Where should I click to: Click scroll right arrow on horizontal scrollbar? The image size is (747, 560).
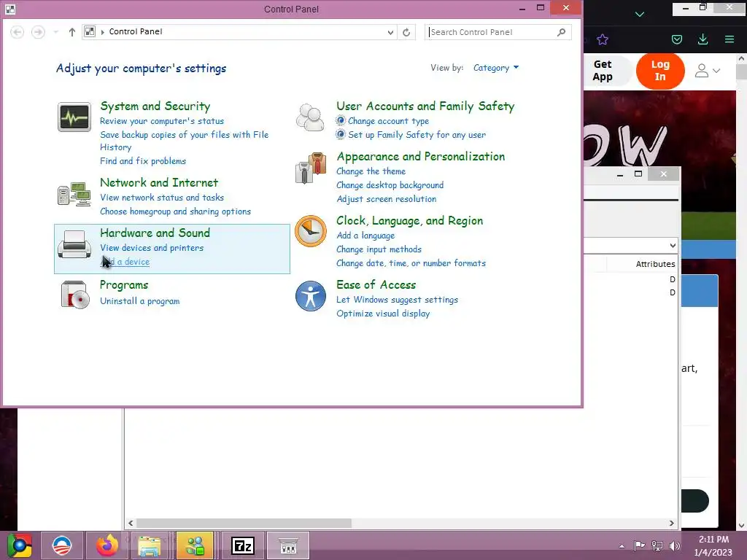672,523
